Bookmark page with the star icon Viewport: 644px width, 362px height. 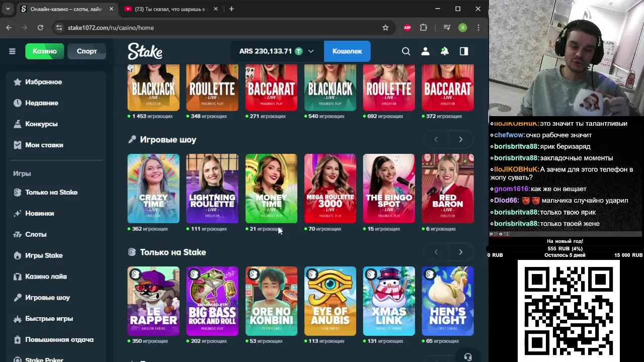coord(385,28)
